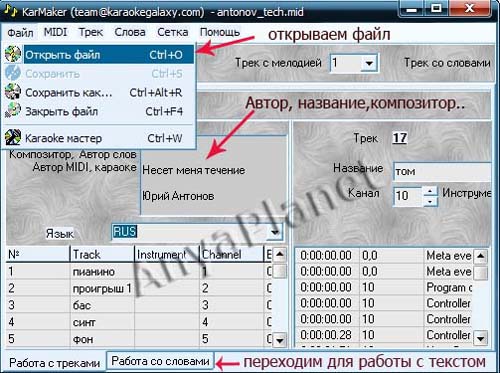Click the Karaoke мастер icon
The height and width of the screenshot is (373, 500).
click(13, 137)
